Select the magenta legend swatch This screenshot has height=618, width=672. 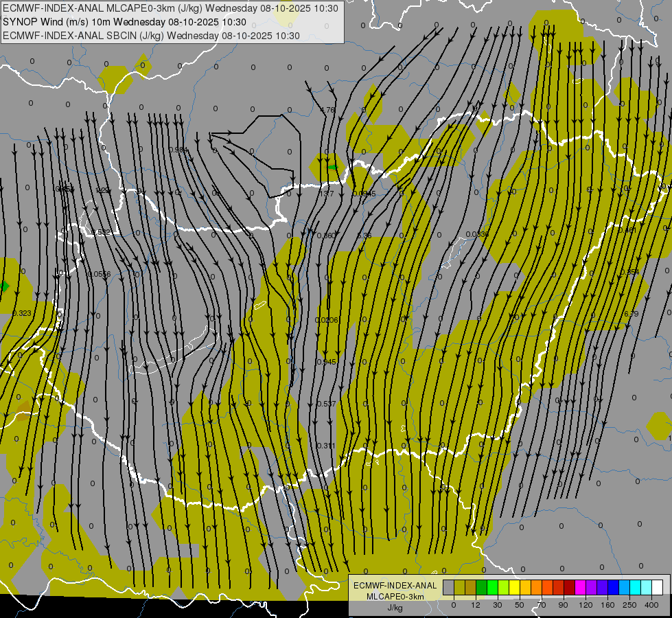(580, 588)
